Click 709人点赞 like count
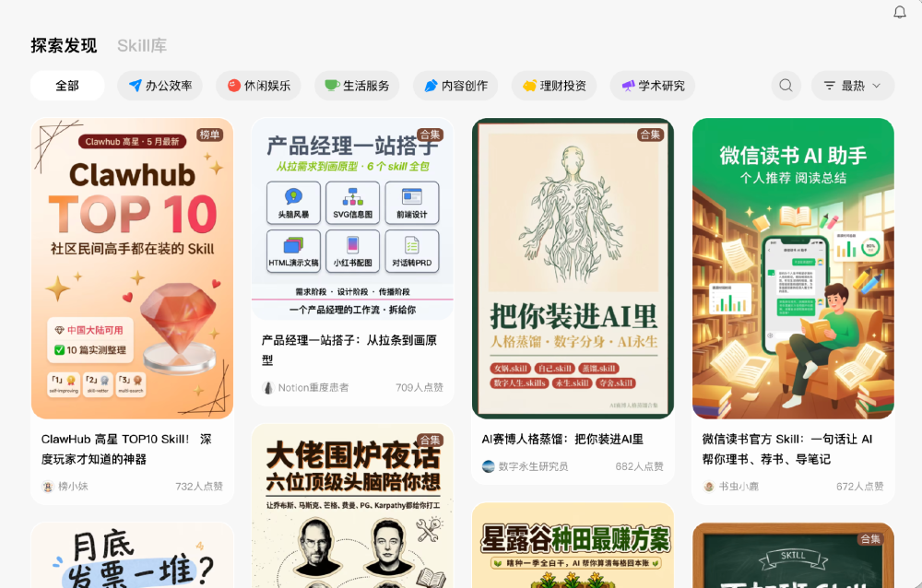This screenshot has height=588, width=922. point(420,387)
